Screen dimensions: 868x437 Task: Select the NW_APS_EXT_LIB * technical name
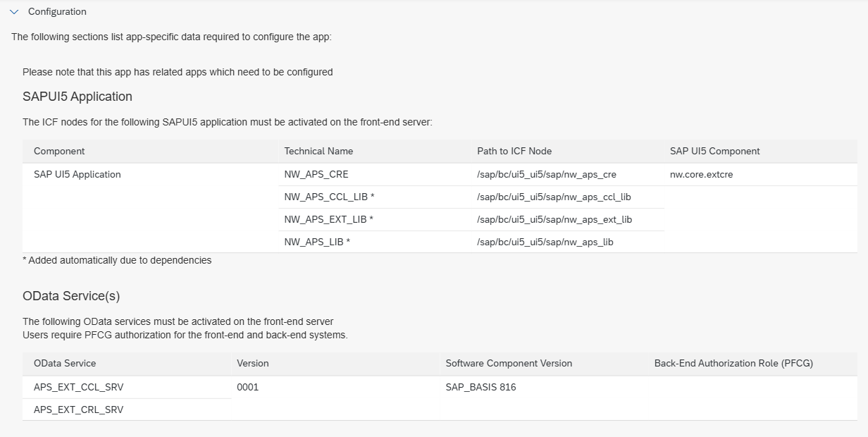(329, 219)
